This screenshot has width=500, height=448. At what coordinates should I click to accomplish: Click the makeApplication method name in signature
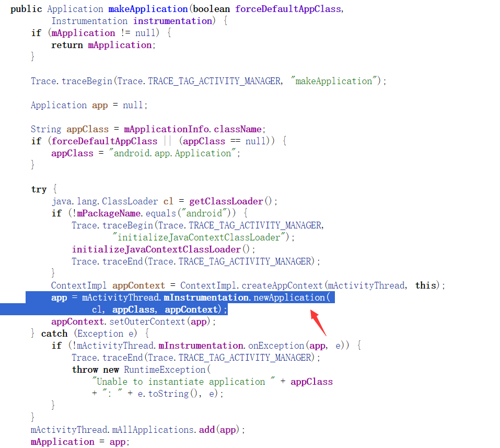[x=147, y=9]
